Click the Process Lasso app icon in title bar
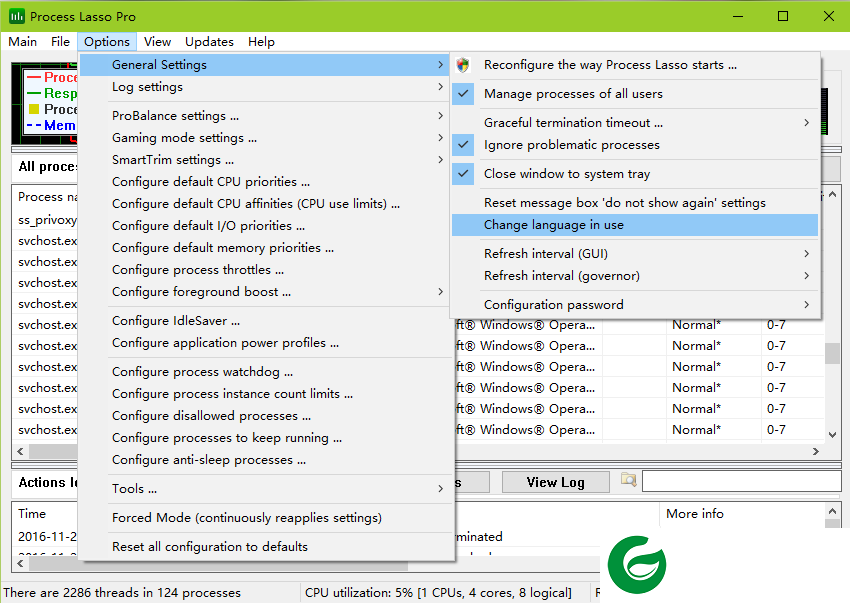 coord(17,16)
